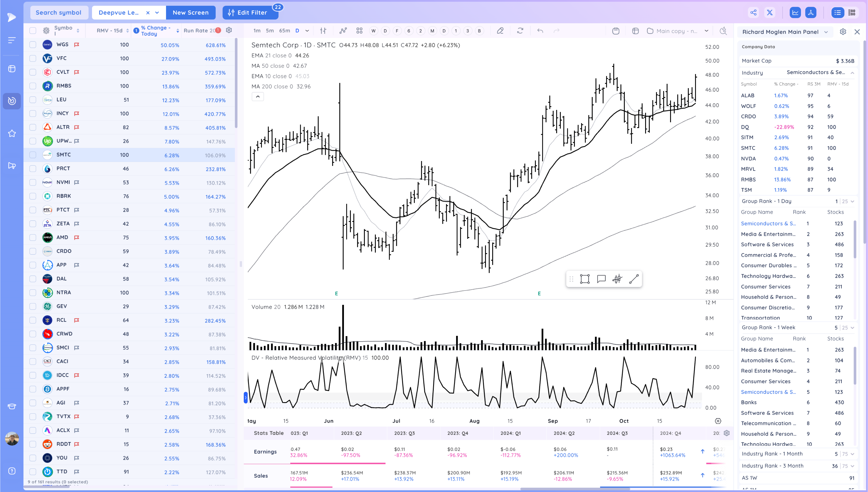Collapse the chart indicator legend chevron

pos(258,97)
